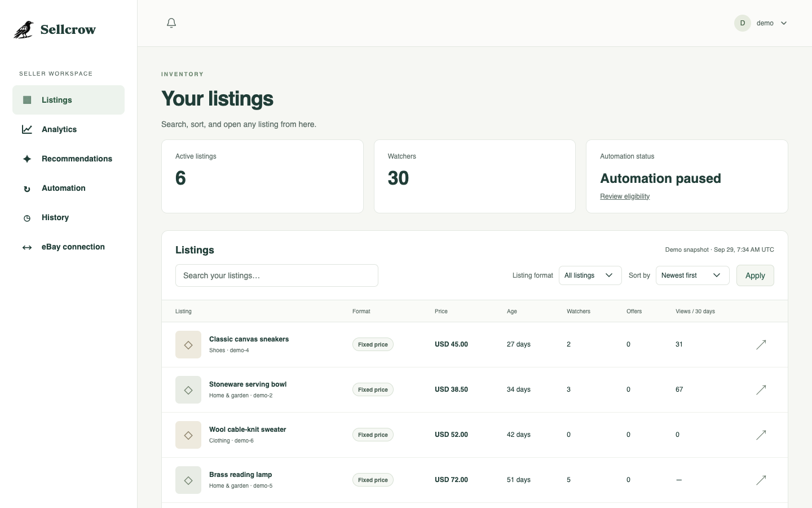812x508 pixels.
Task: Click Fixed price badge for Stoneware bowl
Action: click(x=373, y=389)
